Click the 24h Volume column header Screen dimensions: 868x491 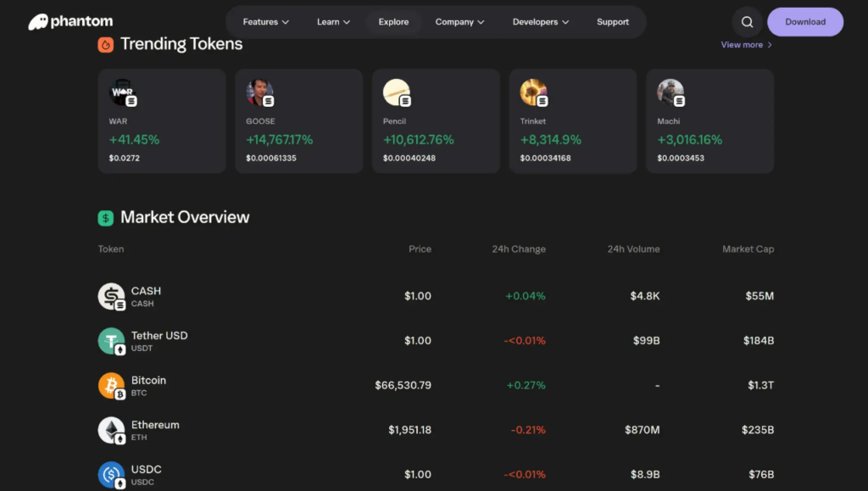[x=633, y=249]
